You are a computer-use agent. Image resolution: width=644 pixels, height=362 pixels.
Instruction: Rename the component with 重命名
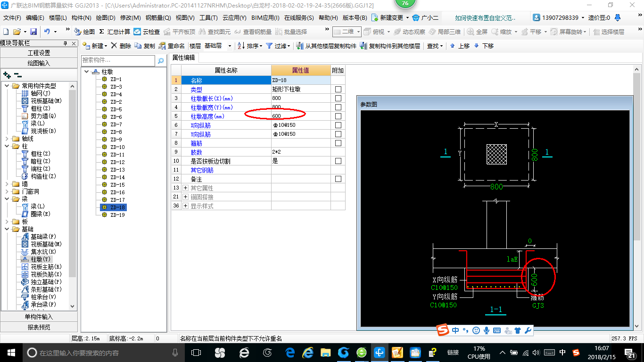(172, 46)
